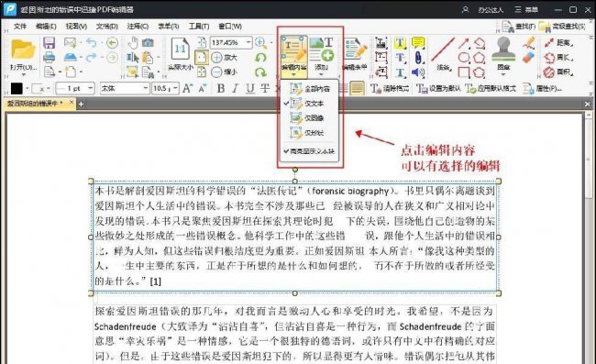
Task: Select the eraser tool
Action: point(528,58)
